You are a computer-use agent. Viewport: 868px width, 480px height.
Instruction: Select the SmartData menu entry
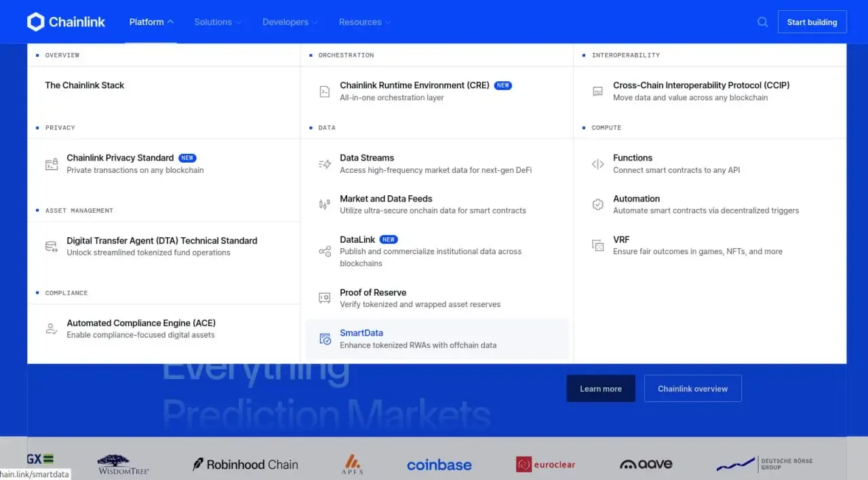click(437, 339)
